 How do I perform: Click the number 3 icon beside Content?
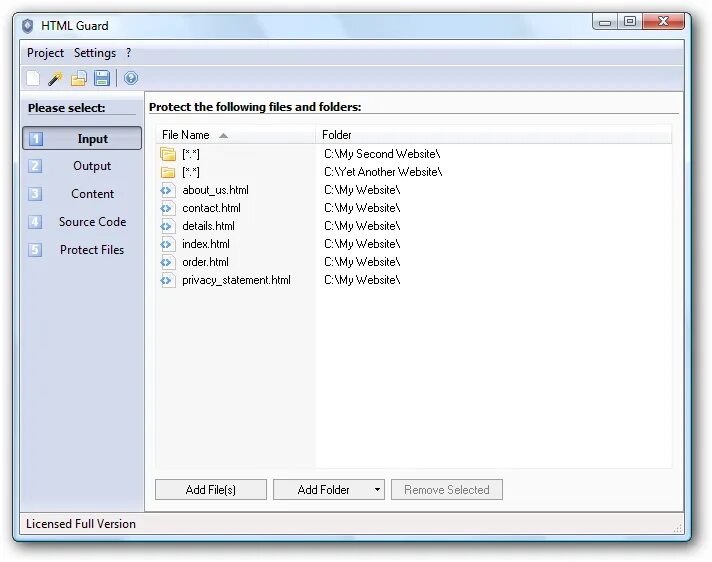pos(35,194)
